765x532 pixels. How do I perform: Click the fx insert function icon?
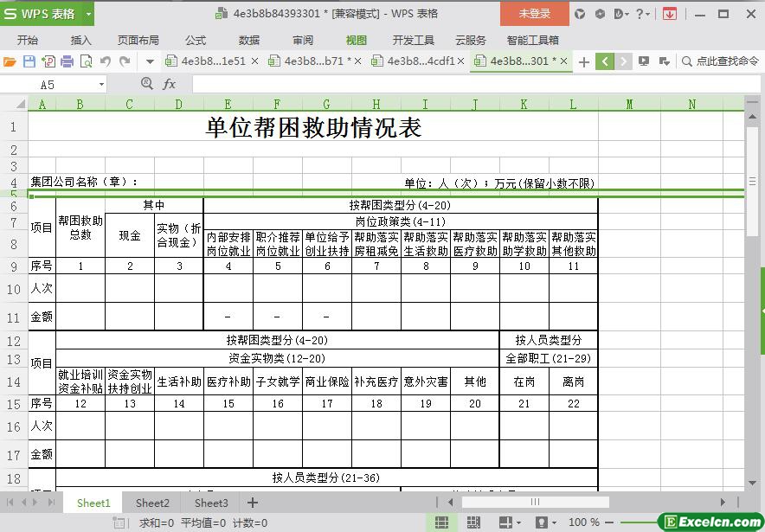(170, 84)
